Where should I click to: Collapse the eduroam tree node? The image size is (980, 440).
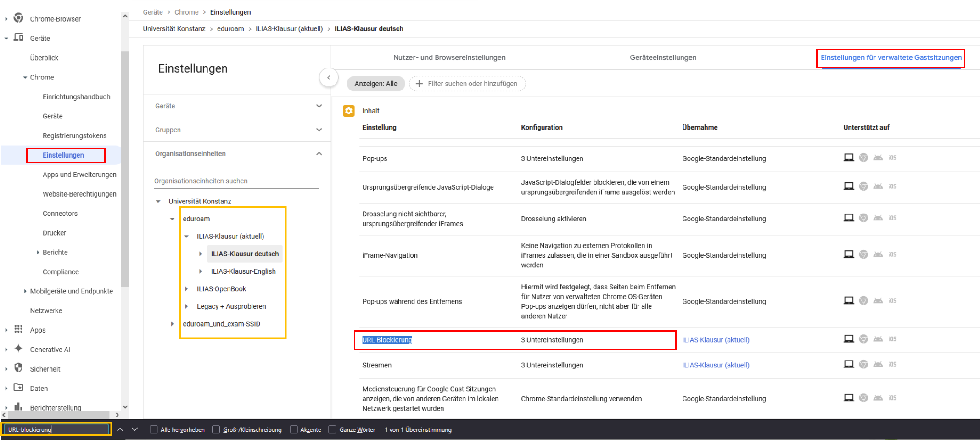point(172,219)
